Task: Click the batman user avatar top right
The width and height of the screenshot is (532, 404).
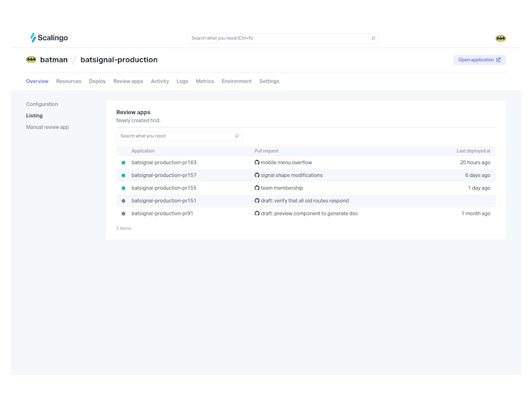Action: [500, 39]
